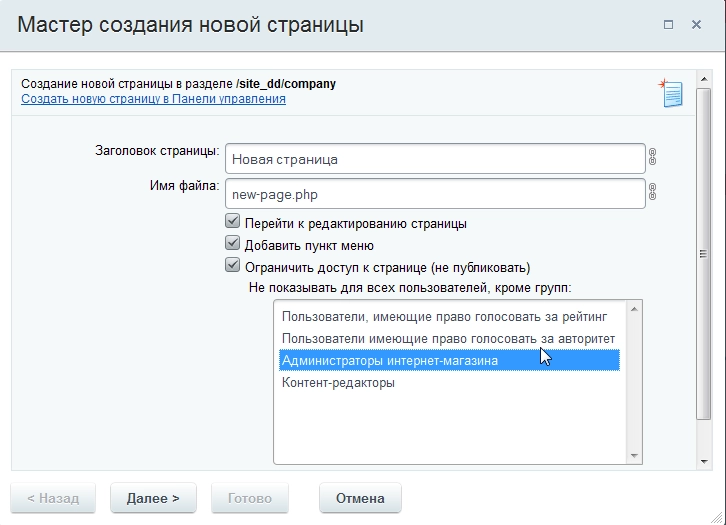Disable 'Ограничить доступ к странице' checkbox
The height and width of the screenshot is (525, 726).
click(233, 267)
